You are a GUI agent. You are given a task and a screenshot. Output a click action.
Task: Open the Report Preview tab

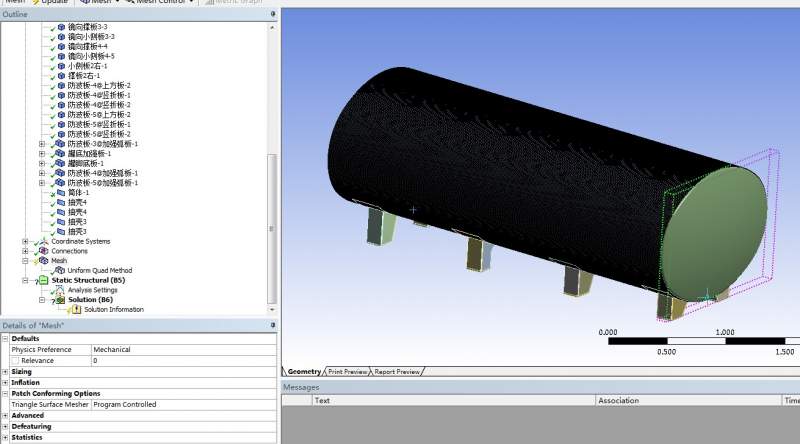tap(397, 372)
